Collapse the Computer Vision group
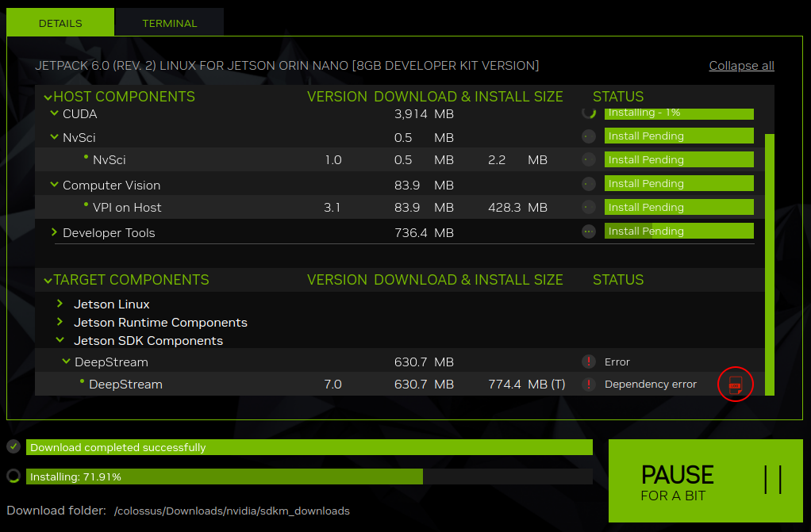 coord(54,185)
